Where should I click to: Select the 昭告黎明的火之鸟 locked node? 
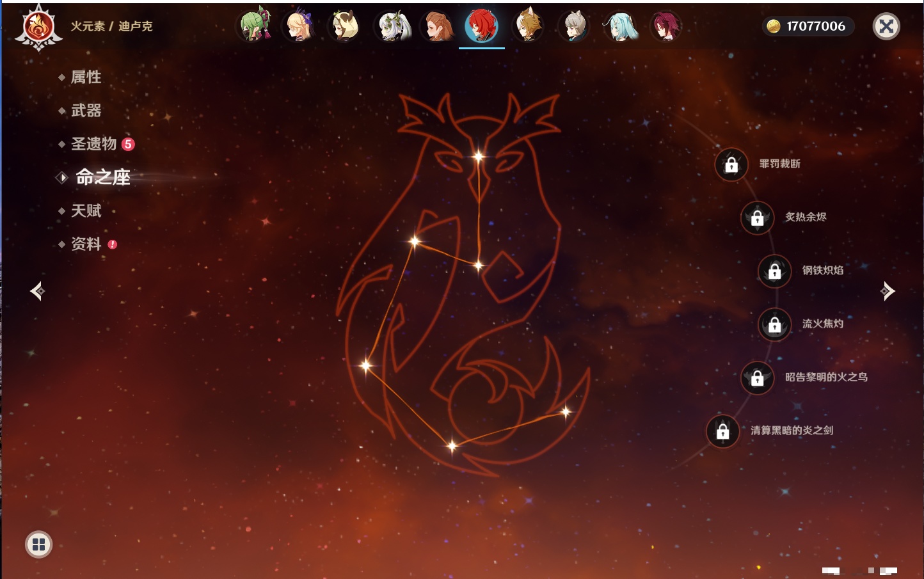(757, 377)
